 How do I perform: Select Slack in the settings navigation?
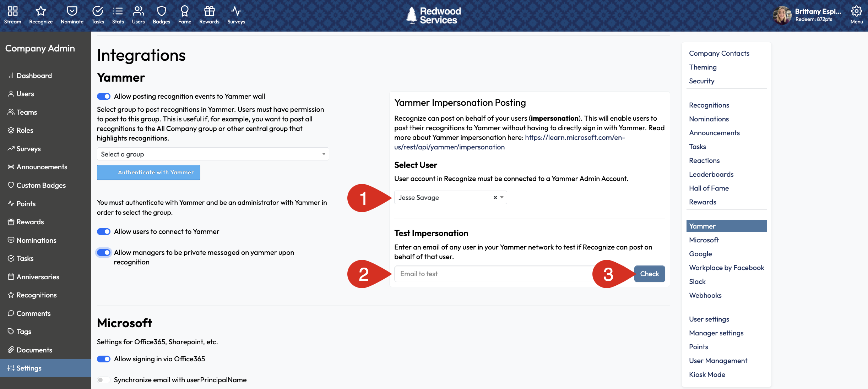pyautogui.click(x=698, y=281)
